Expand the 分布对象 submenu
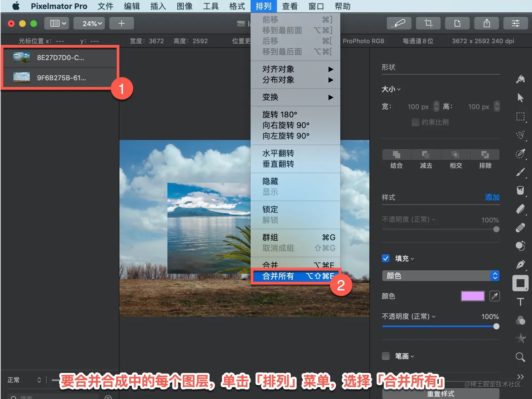 click(x=296, y=80)
